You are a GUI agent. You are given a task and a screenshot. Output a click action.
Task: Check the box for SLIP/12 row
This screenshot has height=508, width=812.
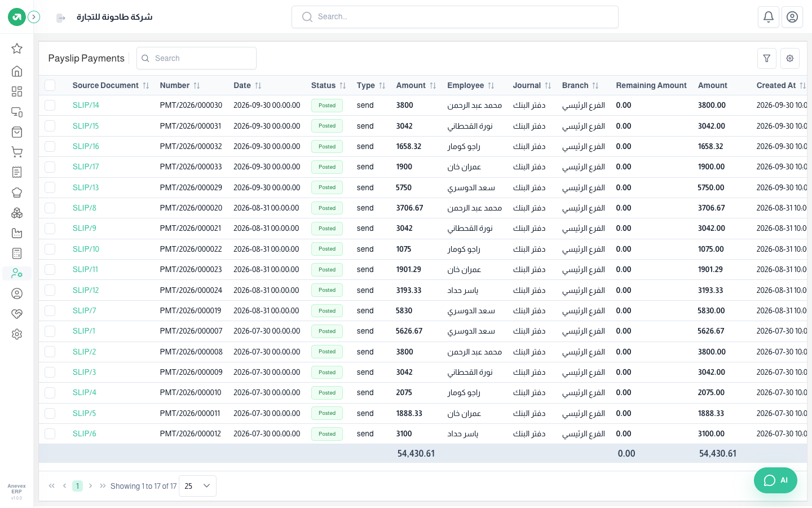coord(50,290)
